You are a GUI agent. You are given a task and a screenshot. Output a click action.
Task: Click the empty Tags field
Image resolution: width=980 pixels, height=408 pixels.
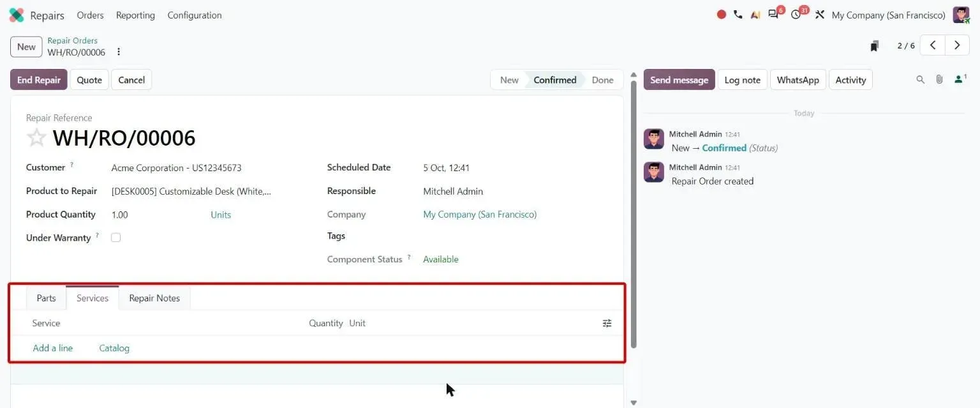coord(515,236)
